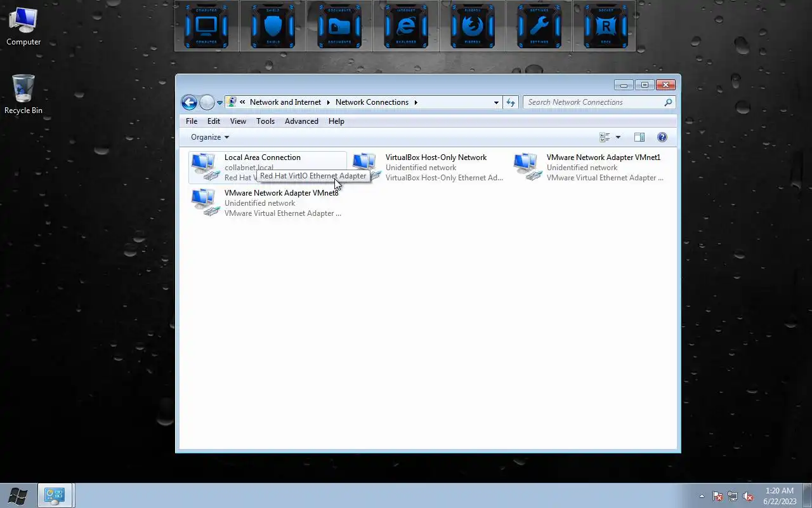Image resolution: width=812 pixels, height=508 pixels.
Task: Click the Forward navigation arrow
Action: pos(207,102)
